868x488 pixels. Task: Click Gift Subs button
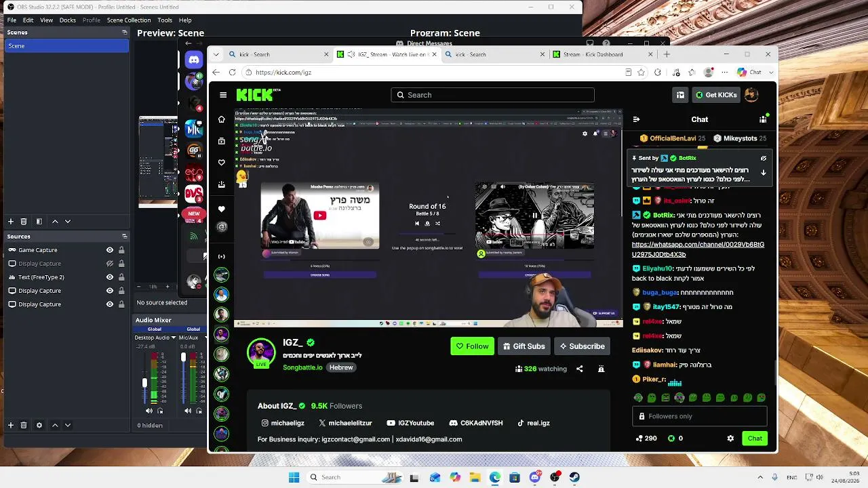pyautogui.click(x=524, y=346)
